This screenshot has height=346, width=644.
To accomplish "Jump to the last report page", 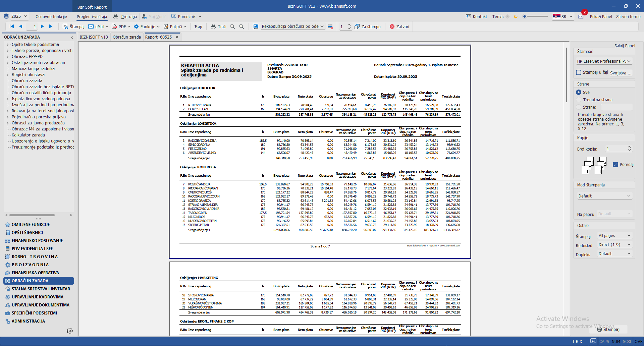I will point(51,26).
